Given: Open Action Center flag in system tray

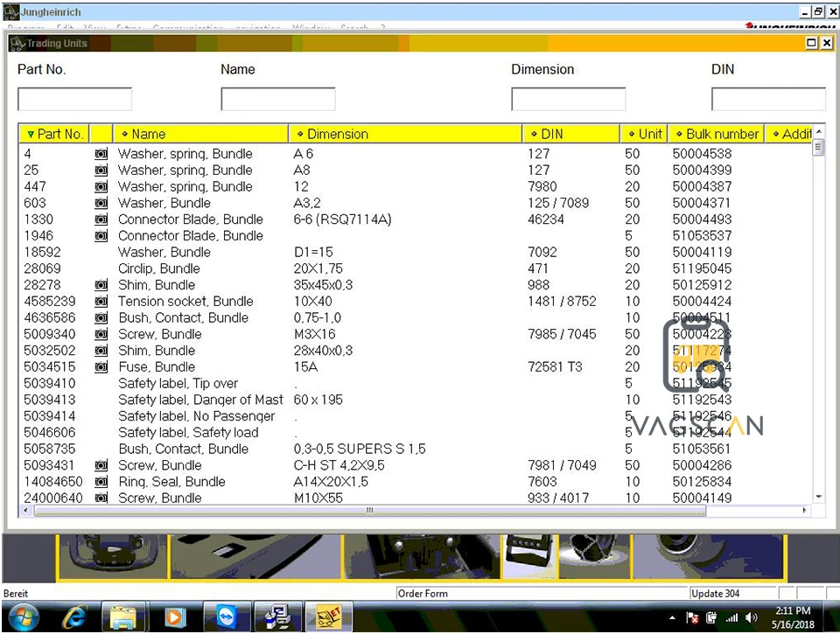Looking at the screenshot, I should [692, 618].
